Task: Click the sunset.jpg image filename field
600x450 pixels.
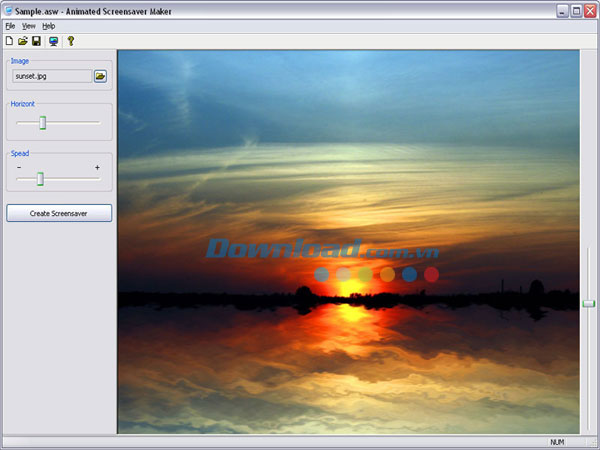Action: tap(52, 76)
